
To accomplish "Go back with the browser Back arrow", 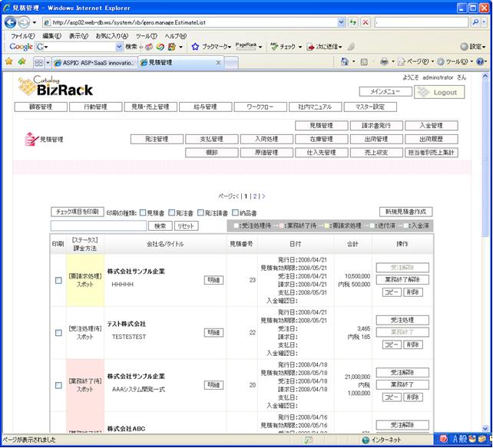I will click(11, 22).
